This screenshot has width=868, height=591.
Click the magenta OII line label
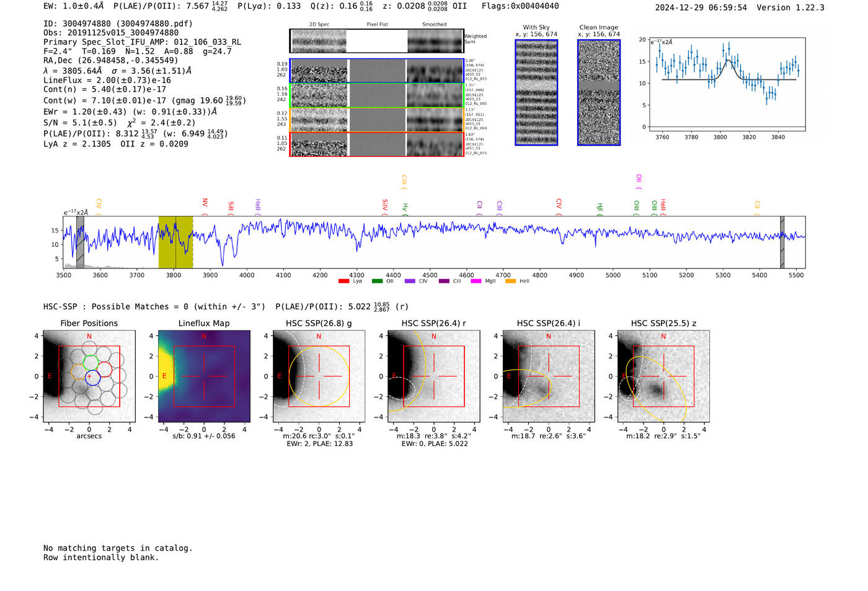click(x=639, y=182)
